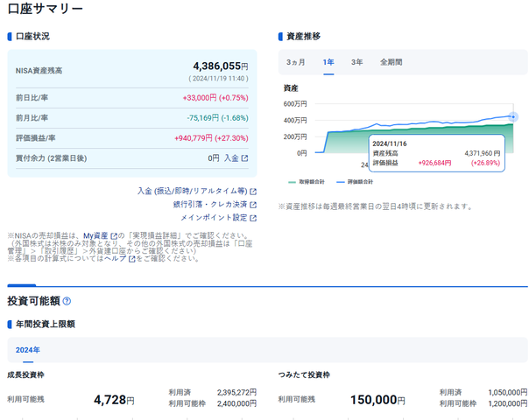Viewport: 529px width, 420px height.
Task: Click external-link icon after メインポイント設定
Action: [253, 218]
